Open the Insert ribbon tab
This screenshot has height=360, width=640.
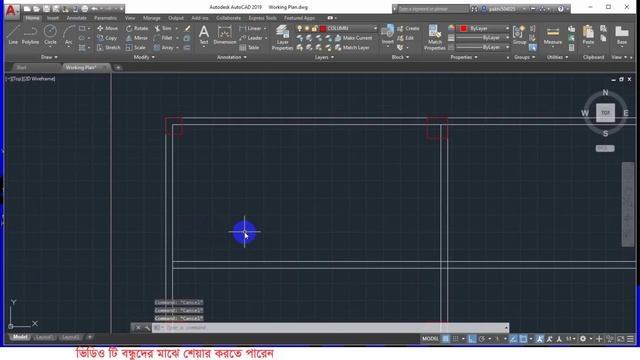(x=53, y=18)
